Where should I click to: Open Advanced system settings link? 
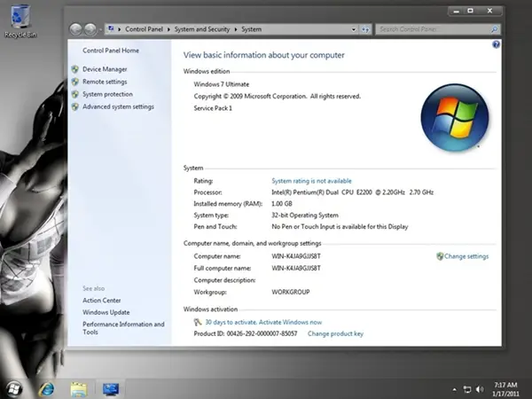tap(118, 107)
